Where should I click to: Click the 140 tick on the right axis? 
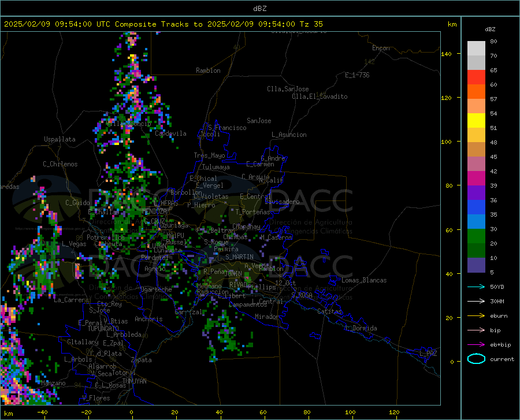(x=446, y=54)
